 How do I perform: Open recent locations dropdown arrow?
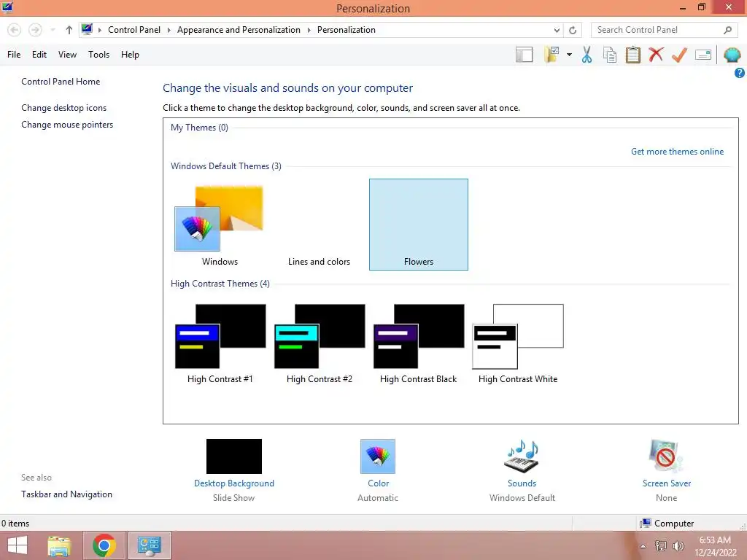[53, 30]
